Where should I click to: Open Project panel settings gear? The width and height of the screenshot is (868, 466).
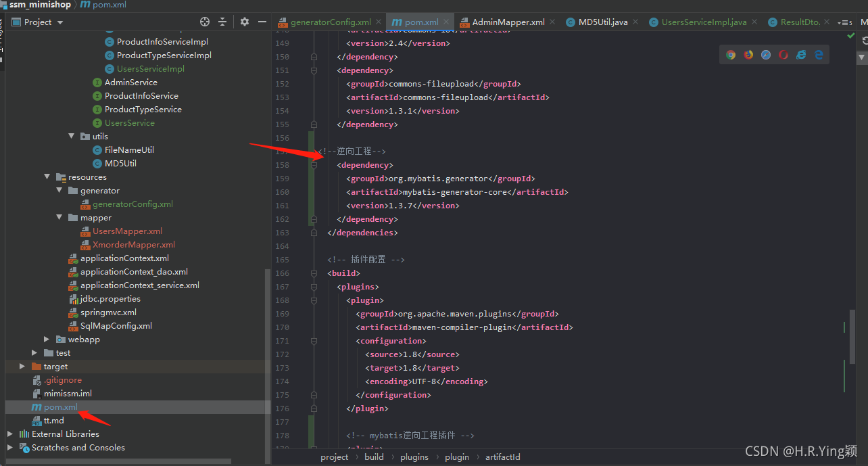(245, 22)
